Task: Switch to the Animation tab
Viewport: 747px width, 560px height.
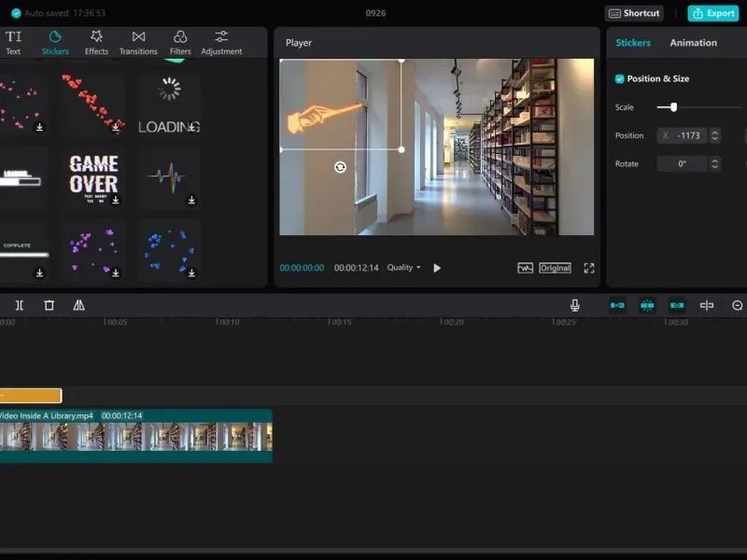Action: [693, 43]
